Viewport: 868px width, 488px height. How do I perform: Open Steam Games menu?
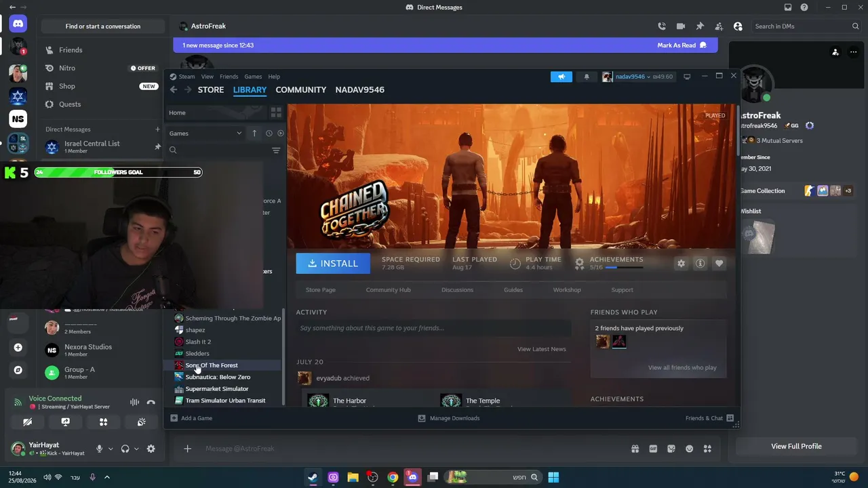253,77
